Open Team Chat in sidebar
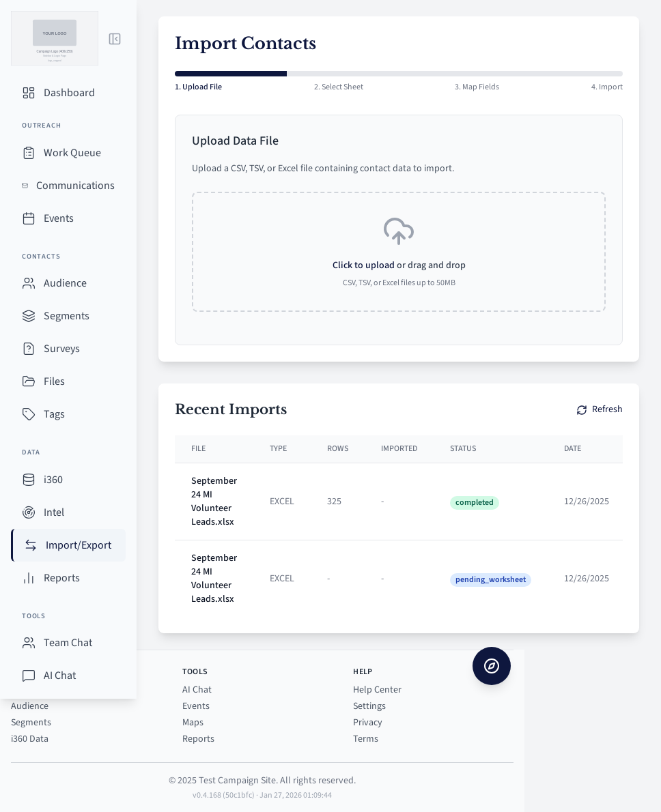Screen dimensions: 661x812 pos(68,643)
